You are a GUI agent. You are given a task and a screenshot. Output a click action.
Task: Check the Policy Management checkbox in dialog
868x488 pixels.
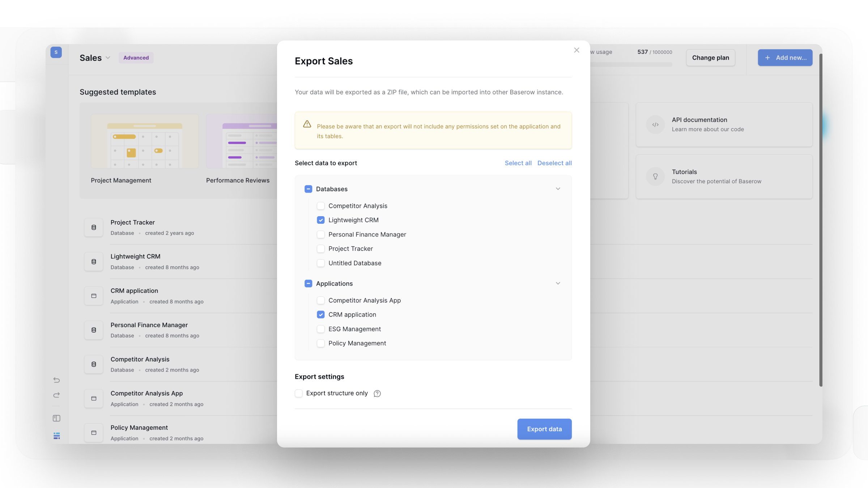320,343
